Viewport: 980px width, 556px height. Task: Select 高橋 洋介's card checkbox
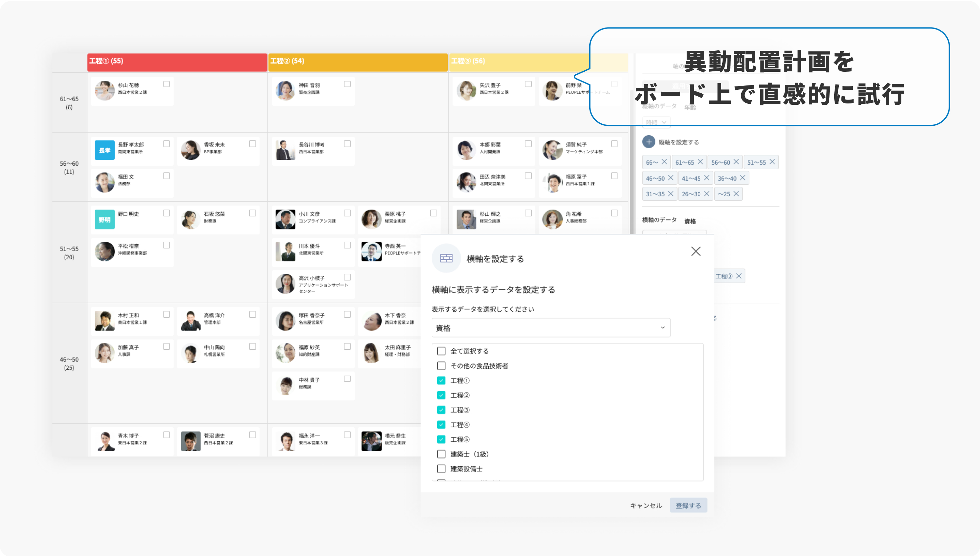click(253, 314)
